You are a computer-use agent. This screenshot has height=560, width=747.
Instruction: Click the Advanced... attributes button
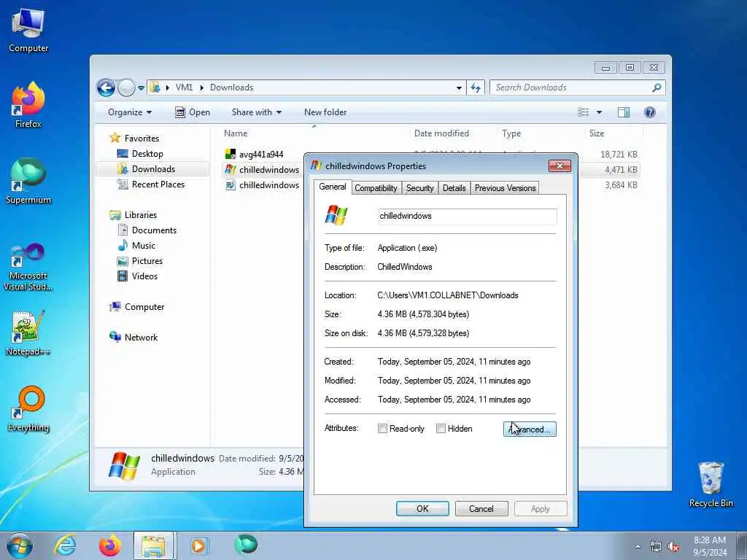click(x=530, y=429)
